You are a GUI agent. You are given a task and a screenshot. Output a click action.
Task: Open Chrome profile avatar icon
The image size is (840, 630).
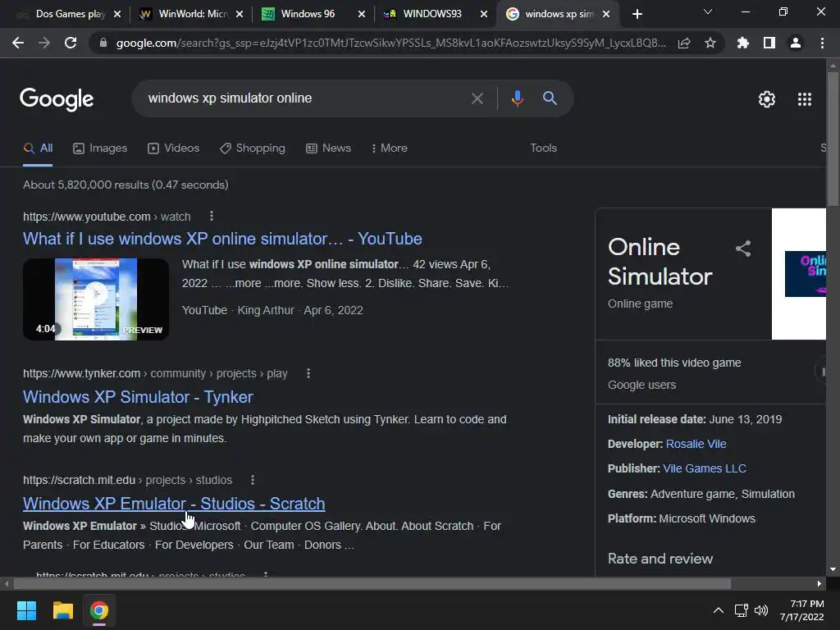point(796,43)
